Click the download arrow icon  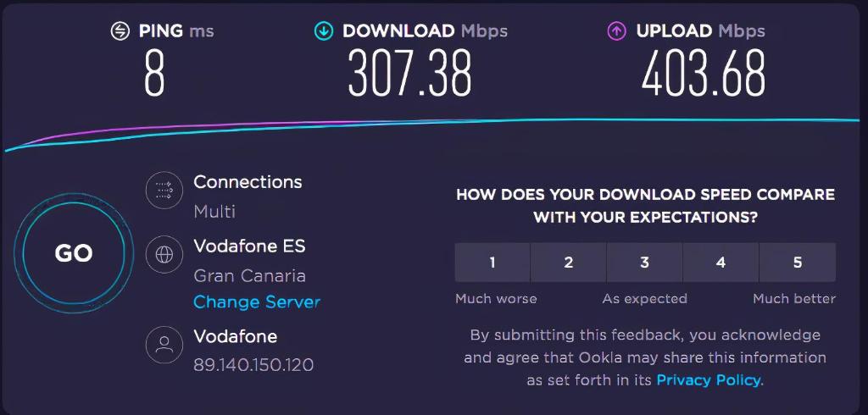tap(323, 31)
